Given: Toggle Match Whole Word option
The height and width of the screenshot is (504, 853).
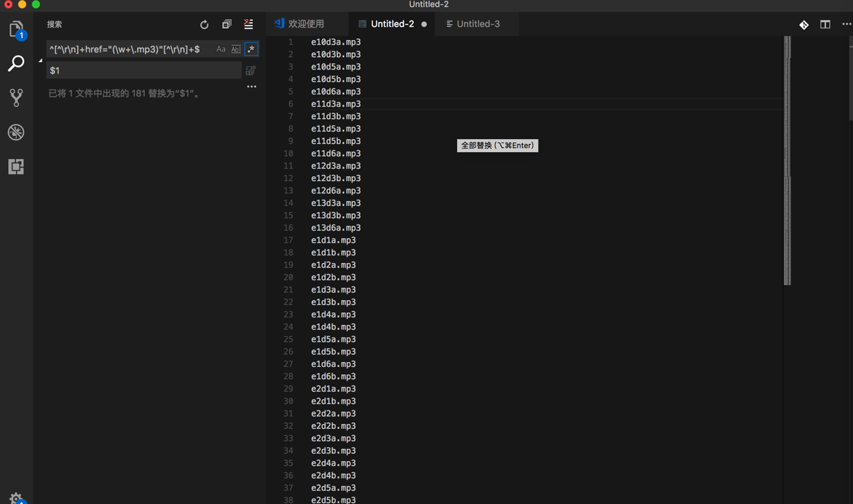Looking at the screenshot, I should (x=236, y=50).
